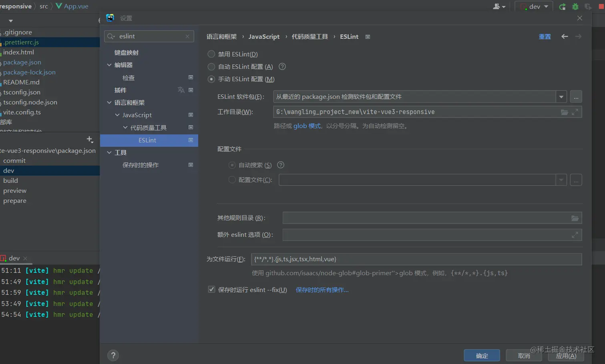605x364 pixels.
Task: Open 检查 settings page
Action: coord(129,78)
